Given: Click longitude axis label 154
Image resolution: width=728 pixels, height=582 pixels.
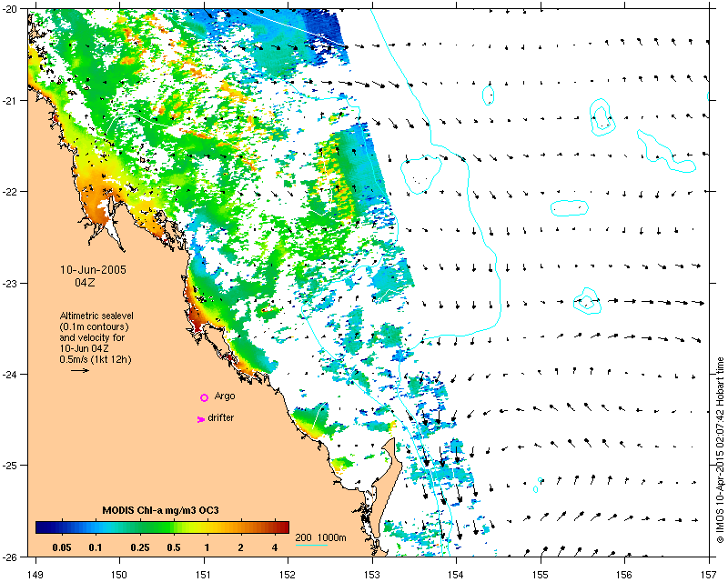Looking at the screenshot, I should [x=456, y=575].
